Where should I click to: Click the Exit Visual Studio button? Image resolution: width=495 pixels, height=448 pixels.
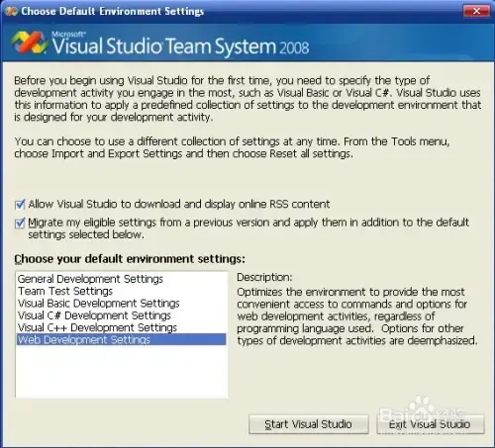point(431,424)
